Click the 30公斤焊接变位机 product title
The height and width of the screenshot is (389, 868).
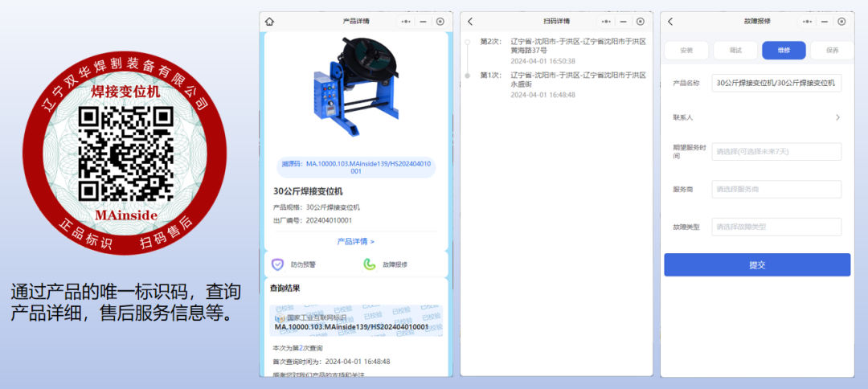coord(309,191)
